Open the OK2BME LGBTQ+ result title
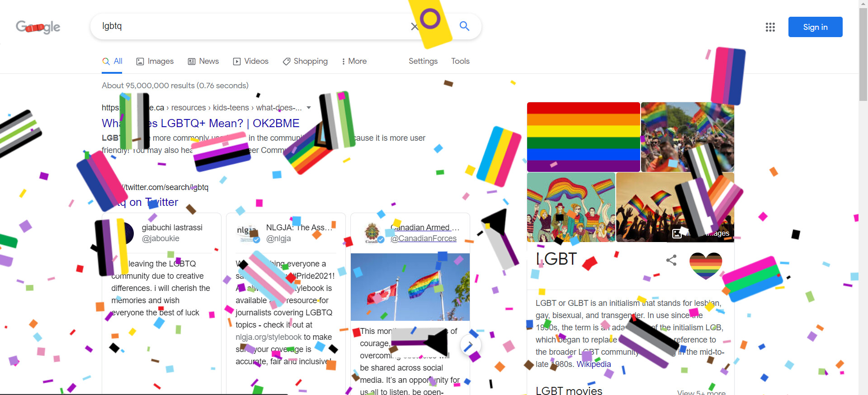This screenshot has height=395, width=868. click(201, 123)
